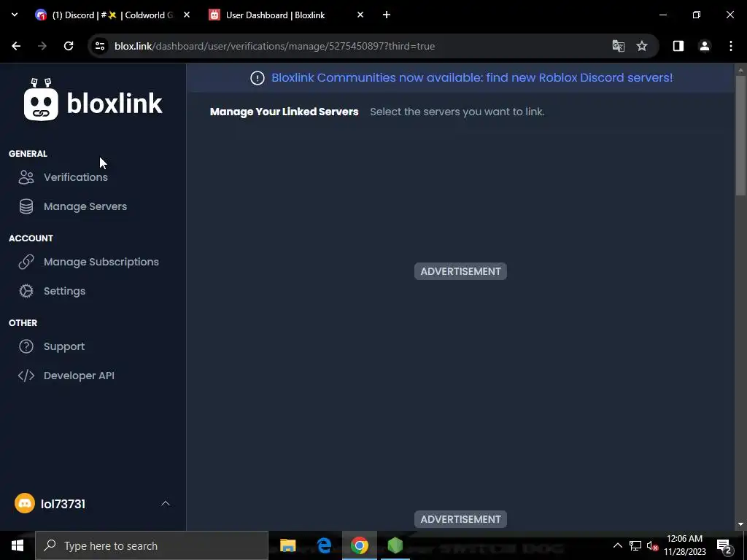
Task: Open the taskbar clock and date
Action: [684, 545]
